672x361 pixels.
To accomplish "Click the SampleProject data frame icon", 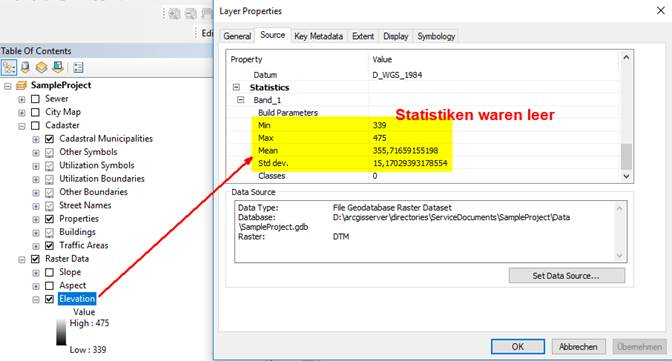I will click(x=21, y=85).
